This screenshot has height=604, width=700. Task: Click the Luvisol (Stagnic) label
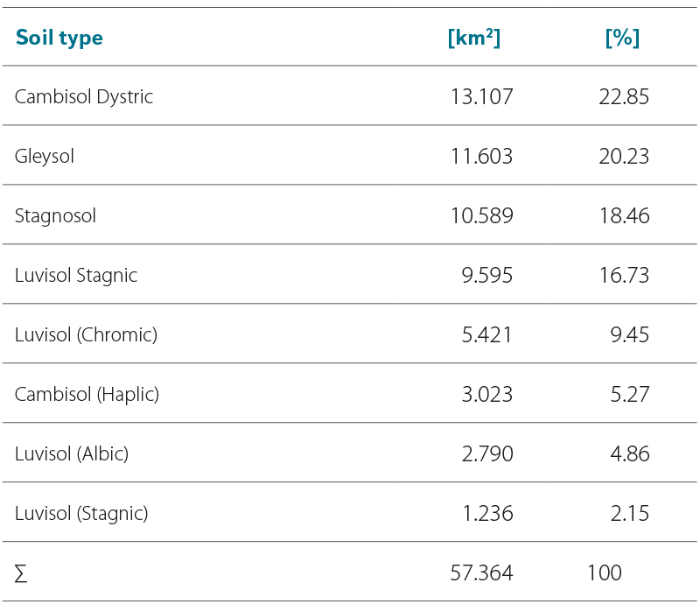[81, 513]
